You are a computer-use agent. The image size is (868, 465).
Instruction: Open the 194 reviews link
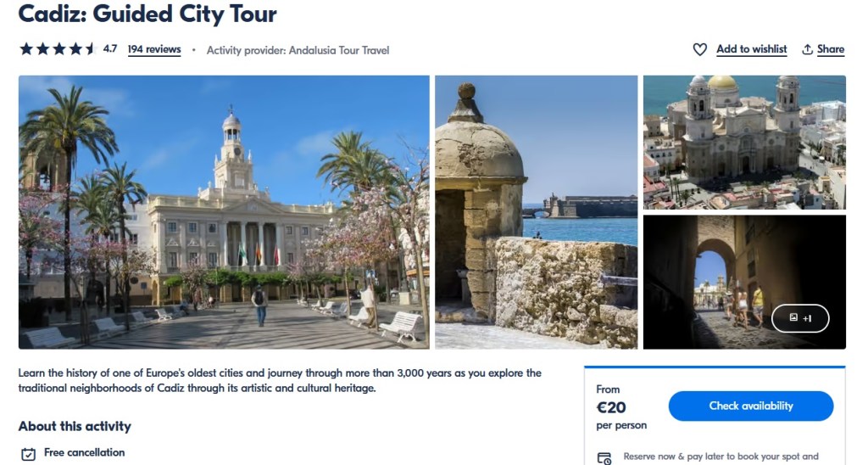154,49
